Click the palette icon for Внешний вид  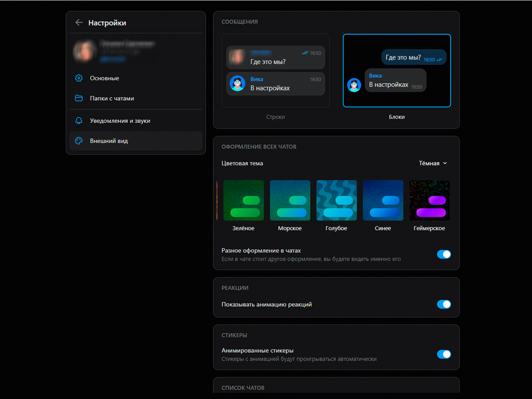click(79, 141)
